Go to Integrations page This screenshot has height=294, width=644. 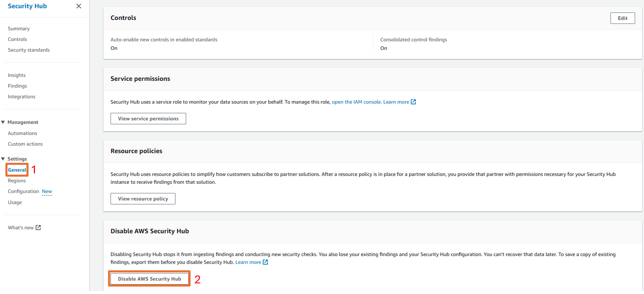coord(22,97)
